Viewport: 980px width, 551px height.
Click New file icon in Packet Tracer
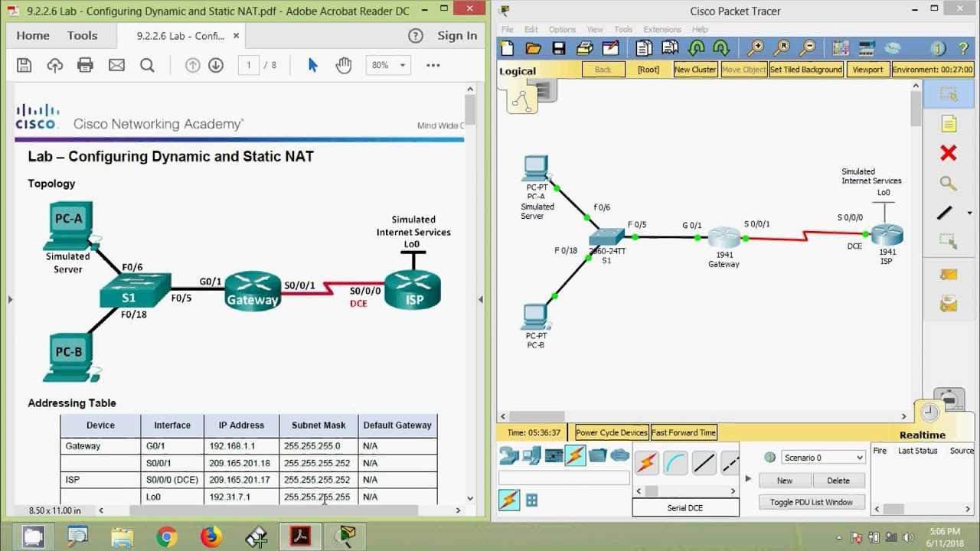click(x=508, y=48)
